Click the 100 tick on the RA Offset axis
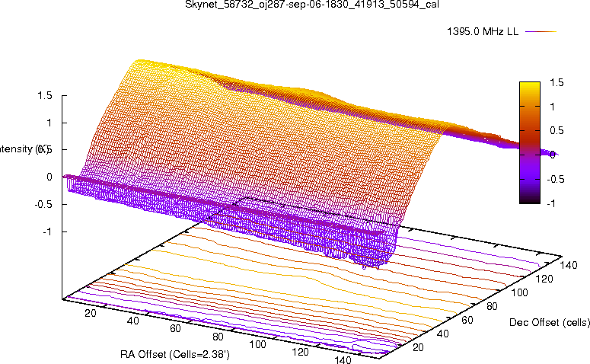This screenshot has height=364, width=590. [x=258, y=344]
